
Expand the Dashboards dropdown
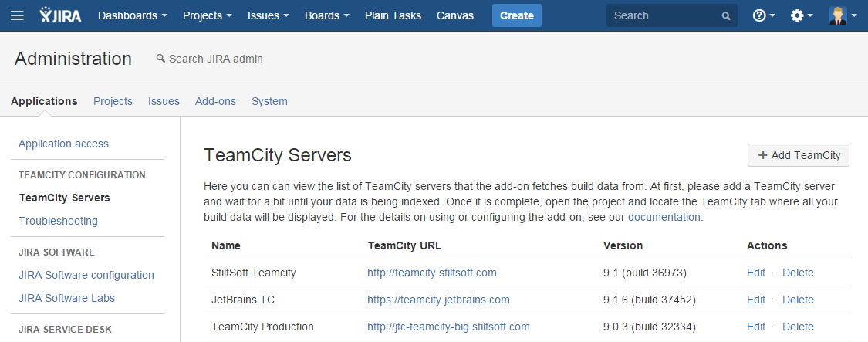(x=133, y=15)
